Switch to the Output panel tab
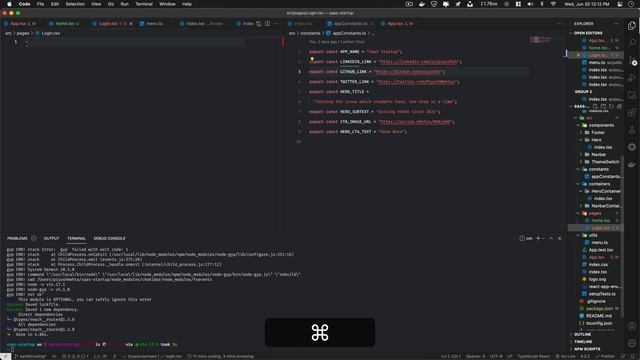Screen dimensions: 640x360 (x=51, y=238)
